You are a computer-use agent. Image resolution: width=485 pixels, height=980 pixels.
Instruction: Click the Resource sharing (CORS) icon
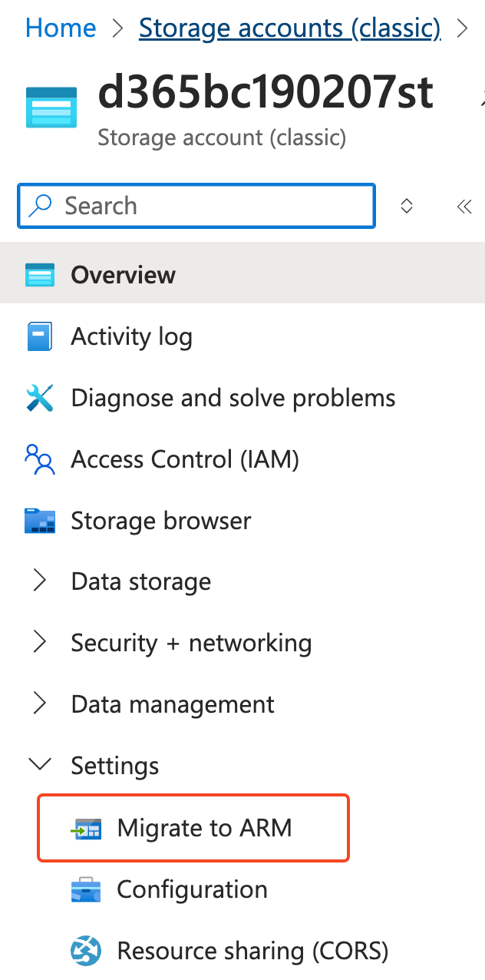(86, 952)
